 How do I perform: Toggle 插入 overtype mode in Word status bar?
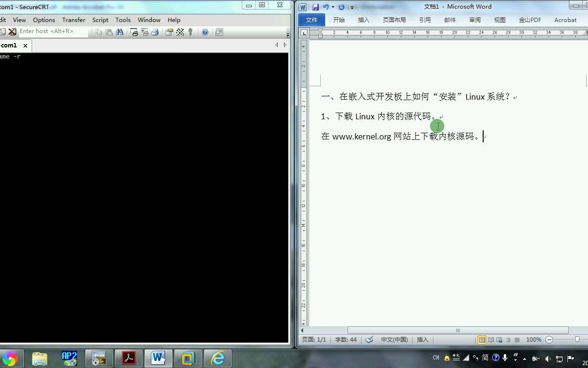[422, 339]
